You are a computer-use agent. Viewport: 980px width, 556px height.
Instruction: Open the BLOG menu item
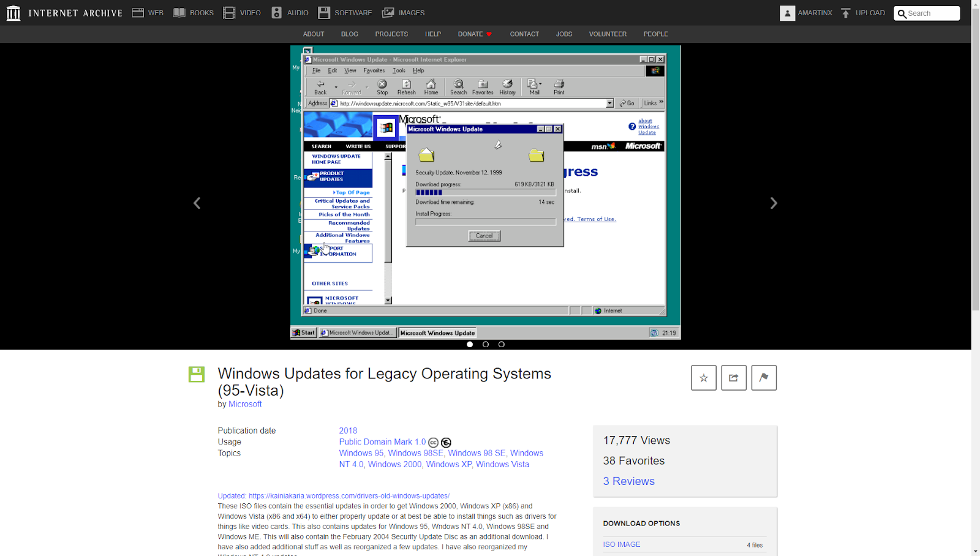pos(350,34)
